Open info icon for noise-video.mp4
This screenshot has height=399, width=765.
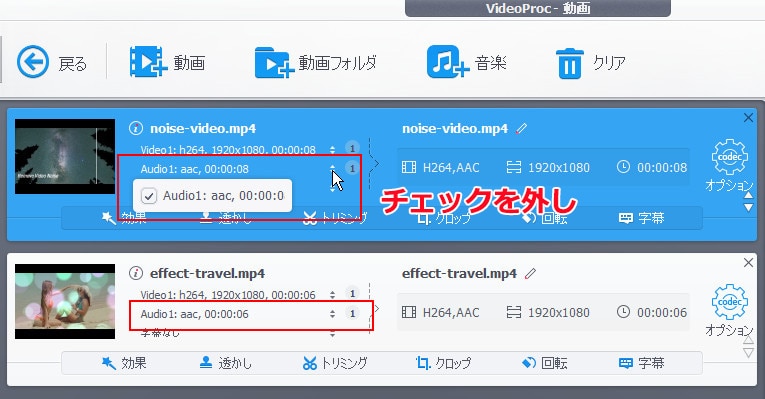(136, 128)
